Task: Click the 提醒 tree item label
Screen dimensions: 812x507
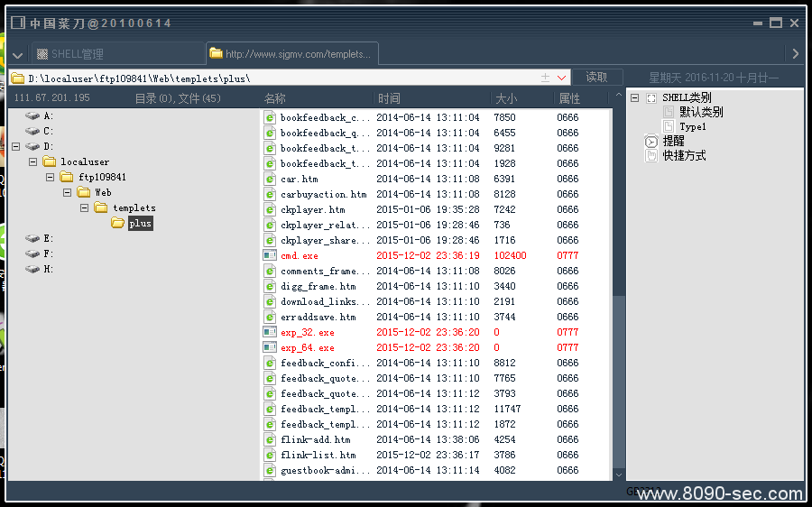Action: pos(673,141)
